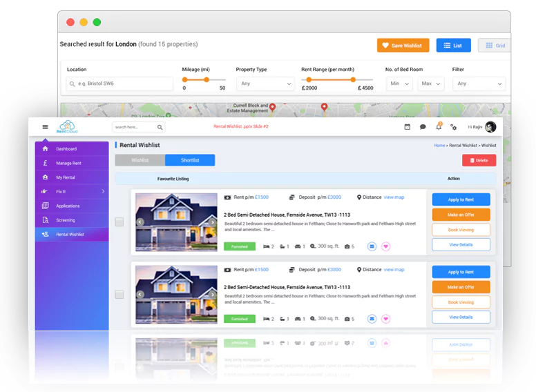Click the search magnifier icon
The width and height of the screenshot is (536, 392).
tap(160, 127)
